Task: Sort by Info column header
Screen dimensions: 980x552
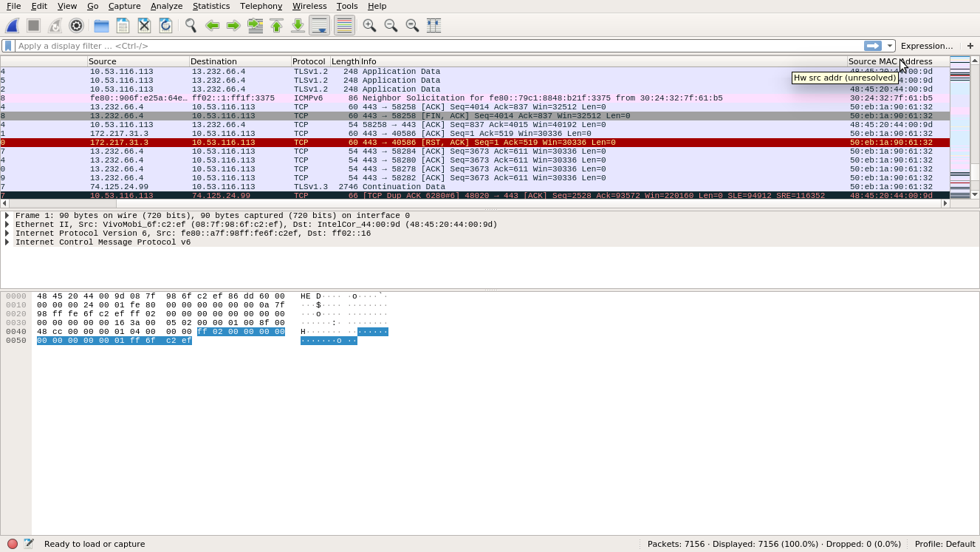Action: coord(603,61)
